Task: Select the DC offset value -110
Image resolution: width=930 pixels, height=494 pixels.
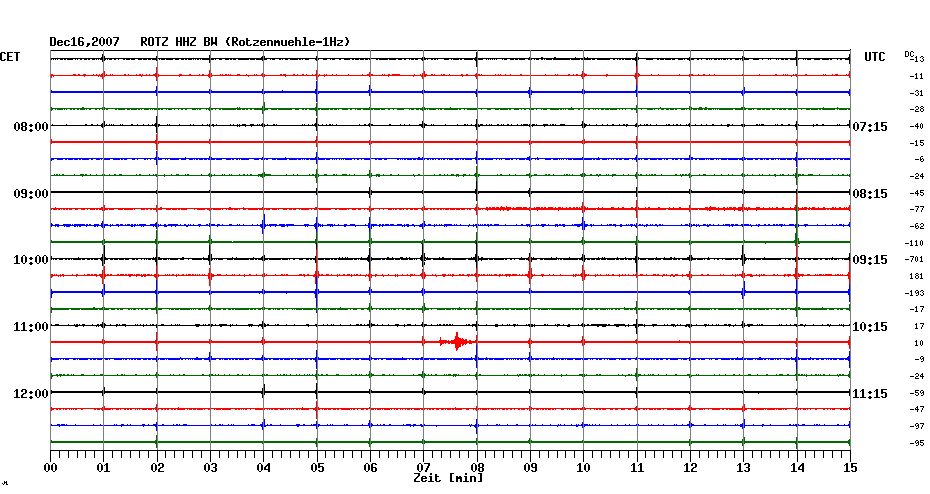Action: (914, 243)
